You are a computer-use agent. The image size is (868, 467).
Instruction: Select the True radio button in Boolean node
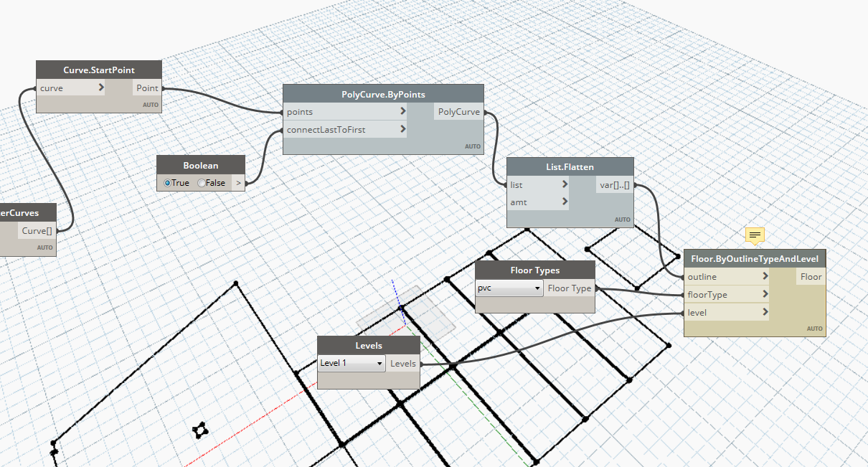tap(168, 183)
